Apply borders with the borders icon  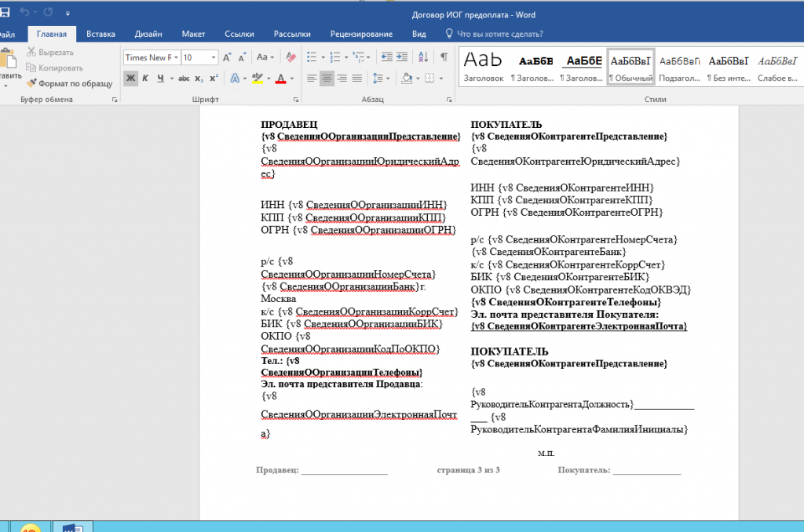(429, 78)
